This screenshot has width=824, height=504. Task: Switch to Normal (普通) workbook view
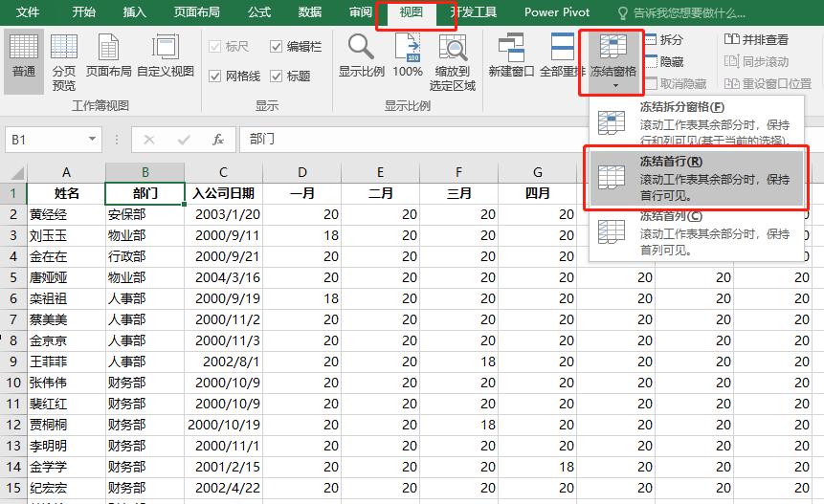[x=24, y=61]
